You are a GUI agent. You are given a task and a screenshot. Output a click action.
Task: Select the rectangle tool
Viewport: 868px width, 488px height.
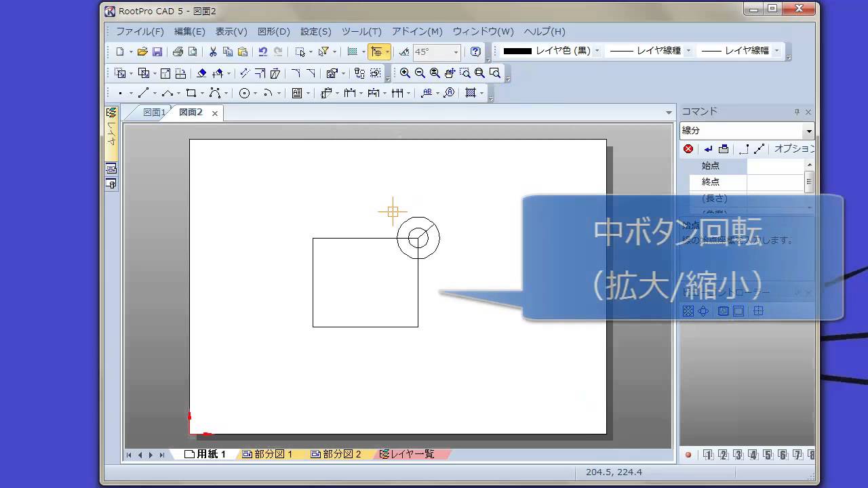tap(191, 94)
